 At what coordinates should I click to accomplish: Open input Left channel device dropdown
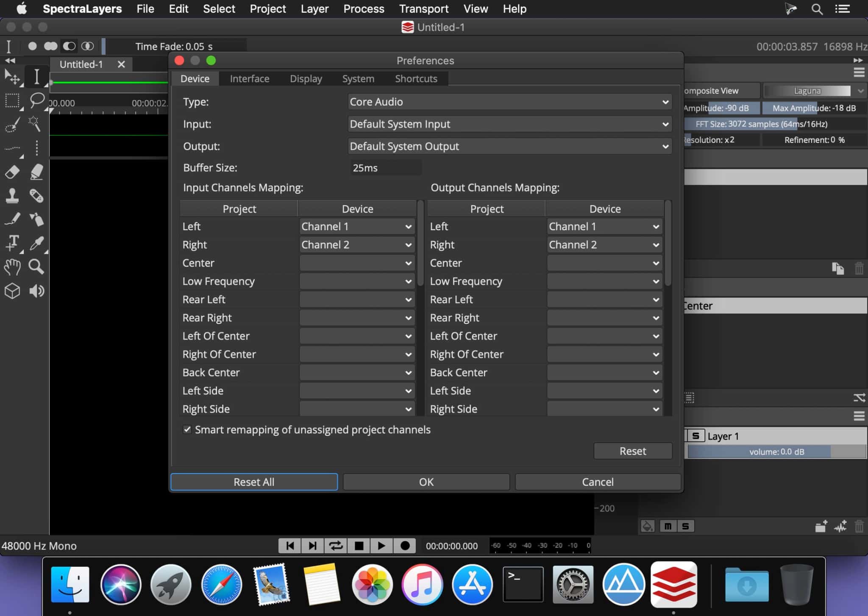357,226
